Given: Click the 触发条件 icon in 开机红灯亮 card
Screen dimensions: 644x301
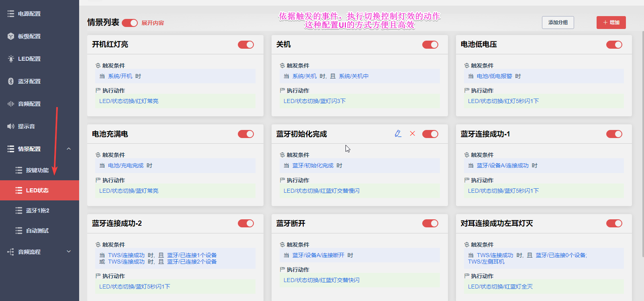Looking at the screenshot, I should point(98,66).
